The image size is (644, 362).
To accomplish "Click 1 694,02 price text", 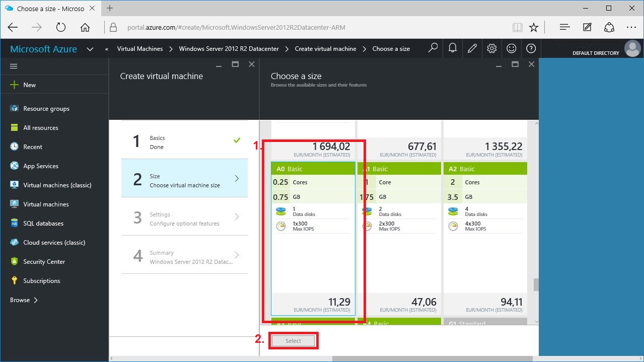I will [331, 147].
